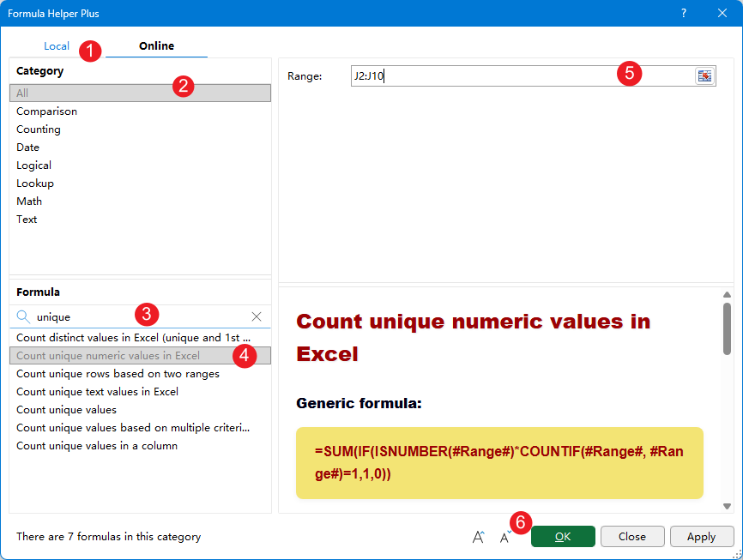Click the Close button
This screenshot has width=743, height=560.
(632, 536)
